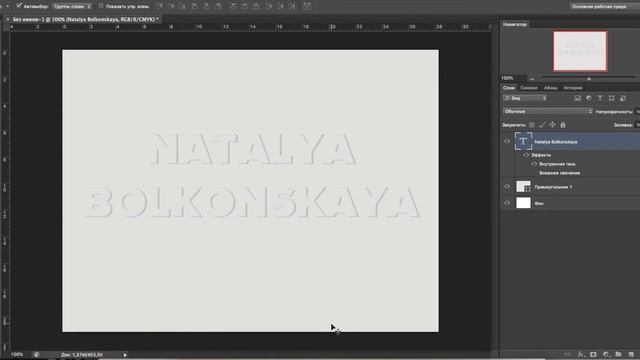Switch to the Символ tab
The image size is (640, 360).
529,88
